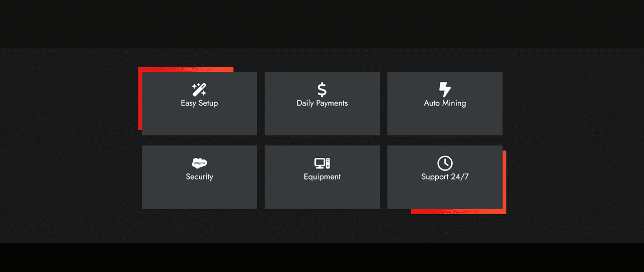Click empty area below Support 24/7 label in card
This screenshot has height=272, width=644.
[x=445, y=195]
